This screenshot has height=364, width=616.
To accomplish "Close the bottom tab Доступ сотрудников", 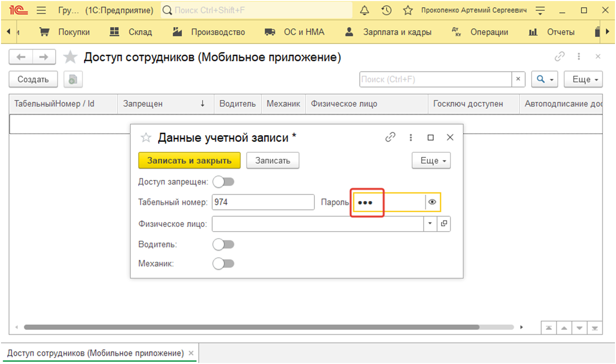I will pos(191,353).
